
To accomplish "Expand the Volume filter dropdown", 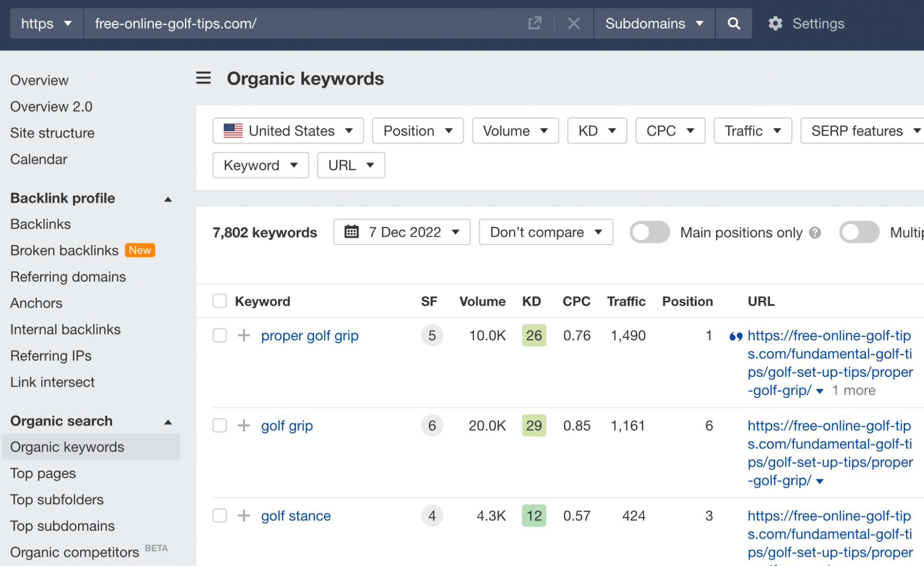I will (x=515, y=130).
